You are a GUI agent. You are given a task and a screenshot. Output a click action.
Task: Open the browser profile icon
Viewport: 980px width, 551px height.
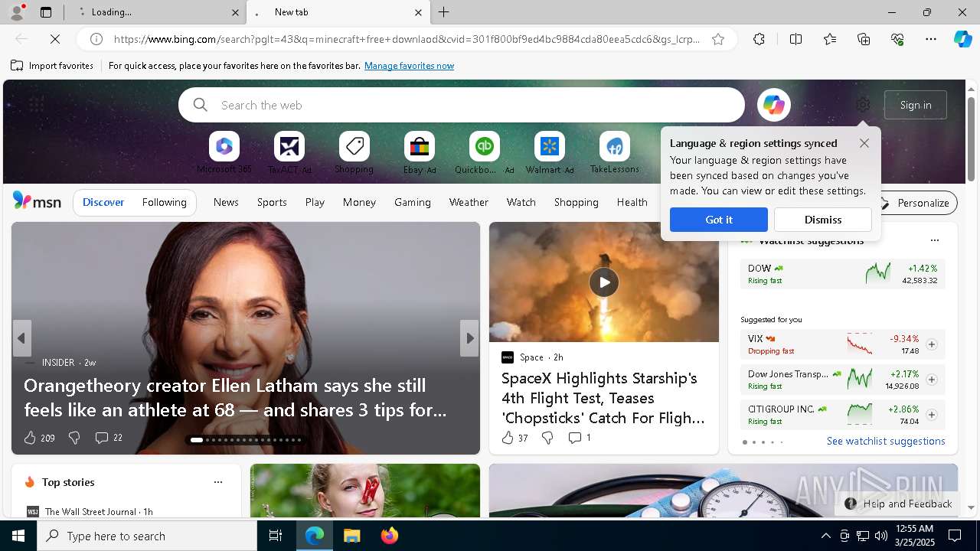(x=16, y=12)
